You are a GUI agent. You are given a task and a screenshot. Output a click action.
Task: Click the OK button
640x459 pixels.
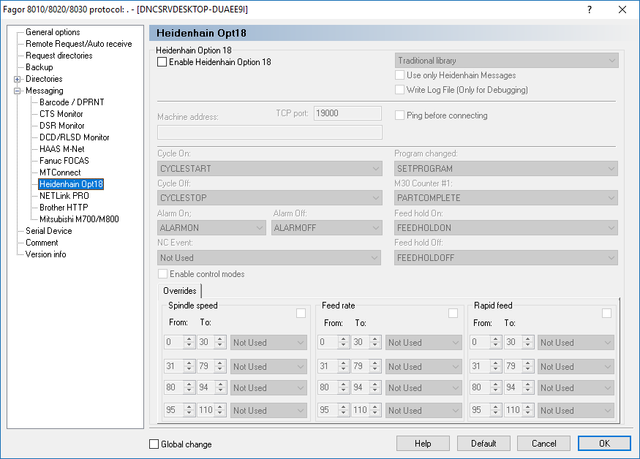click(x=604, y=443)
